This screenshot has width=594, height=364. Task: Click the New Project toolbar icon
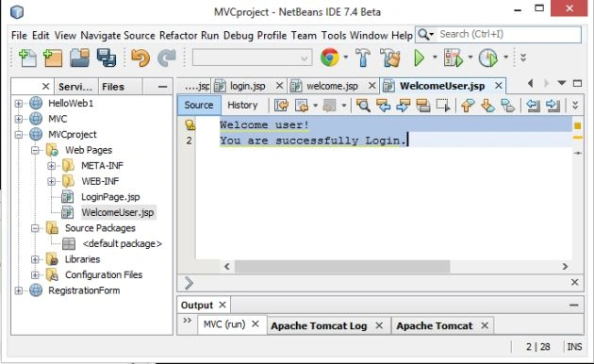(x=53, y=58)
